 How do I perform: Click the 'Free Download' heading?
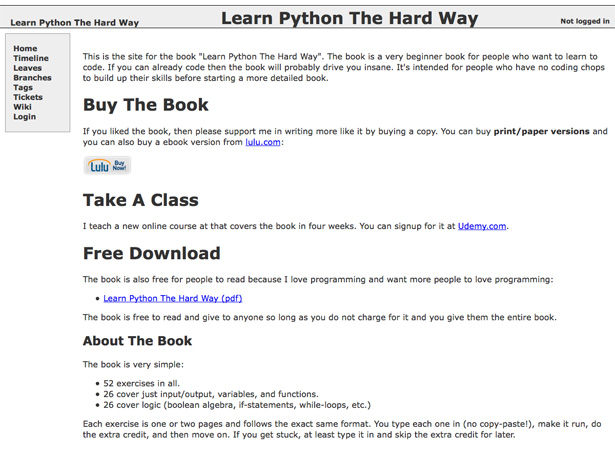(x=151, y=254)
